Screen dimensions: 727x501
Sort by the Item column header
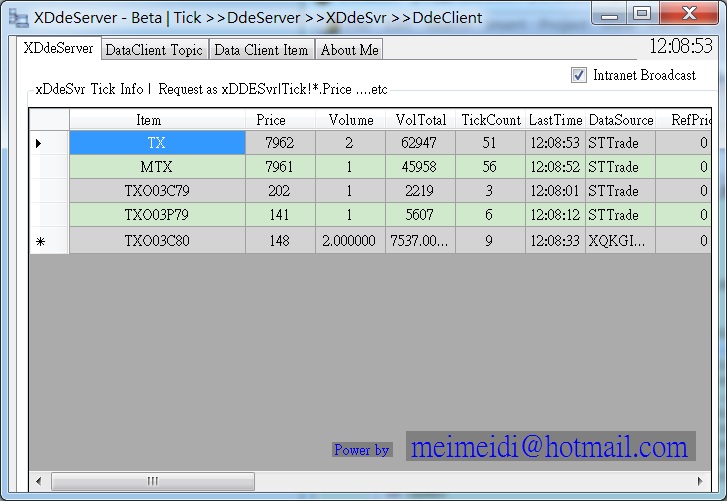157,120
